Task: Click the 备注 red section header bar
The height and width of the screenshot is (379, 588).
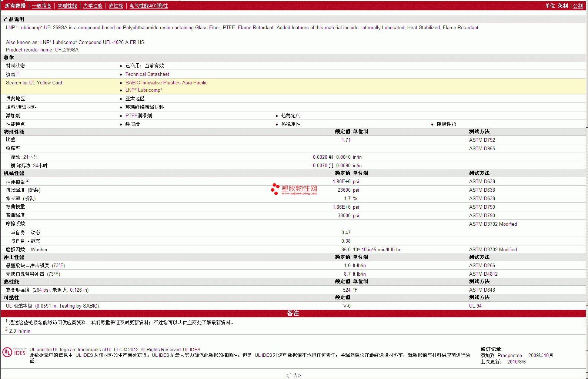Action: coord(293,313)
